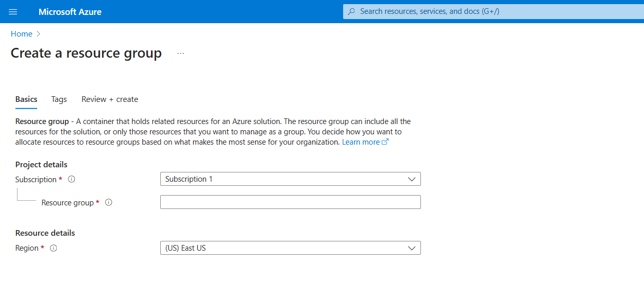The image size is (644, 297).
Task: Click the Microsoft Azure logo
Action: point(70,11)
